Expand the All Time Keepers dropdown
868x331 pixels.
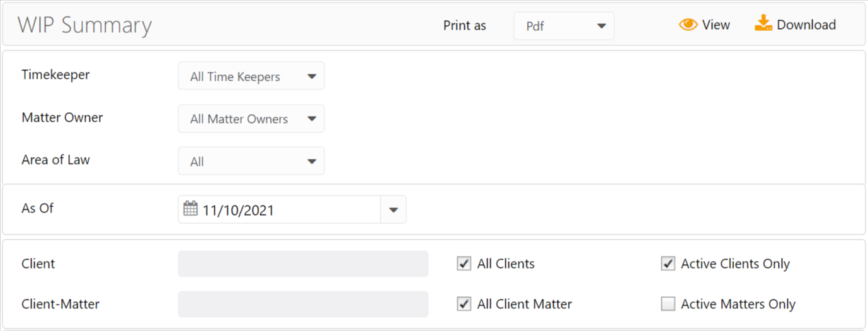(251, 76)
